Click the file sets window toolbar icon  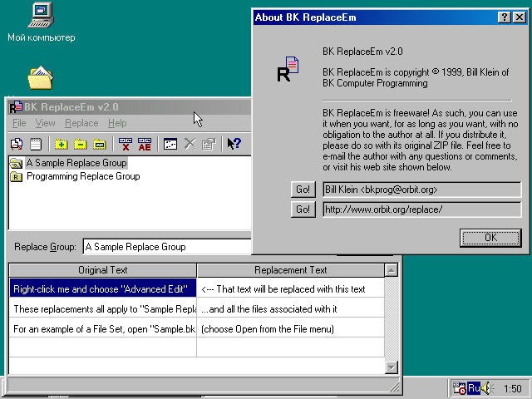click(x=170, y=144)
